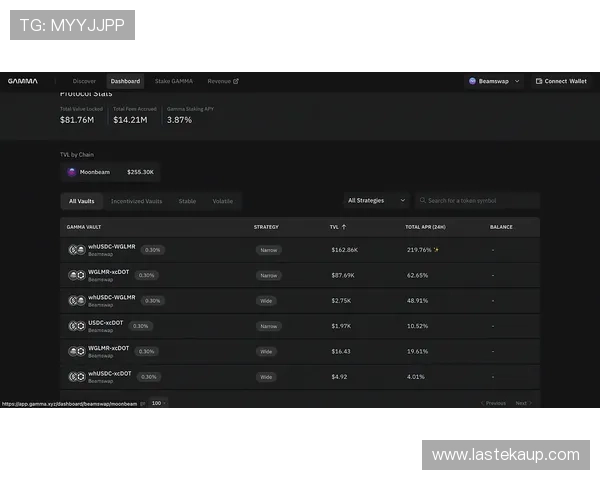Click token pair icon of USDC-xcDOT vault
The image size is (600, 480).
76,326
